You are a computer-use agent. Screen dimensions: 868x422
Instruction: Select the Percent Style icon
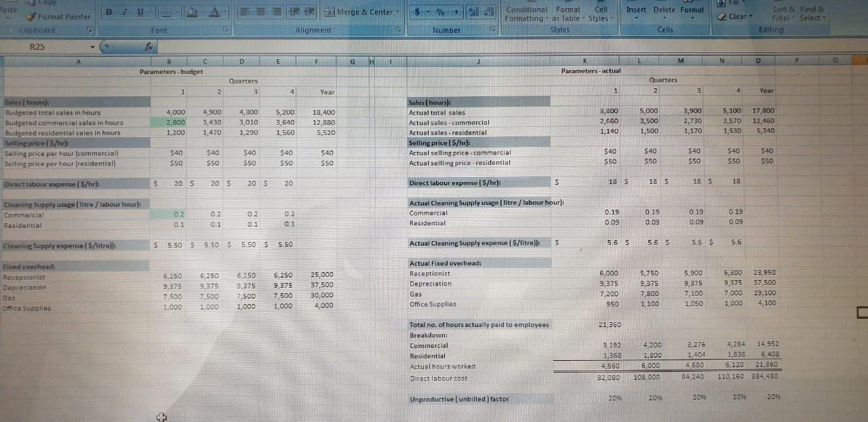(x=441, y=12)
